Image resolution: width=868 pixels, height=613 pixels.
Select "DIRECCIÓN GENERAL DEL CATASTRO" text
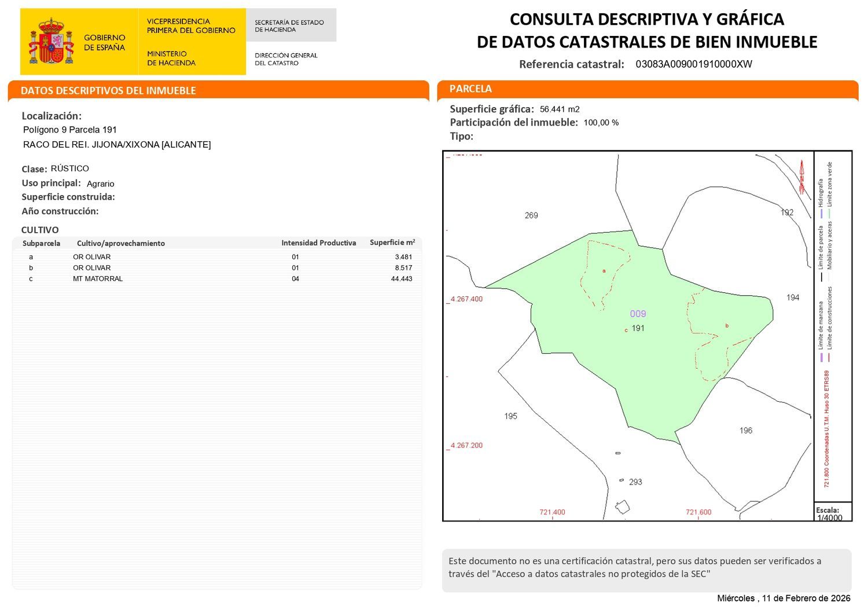click(286, 59)
